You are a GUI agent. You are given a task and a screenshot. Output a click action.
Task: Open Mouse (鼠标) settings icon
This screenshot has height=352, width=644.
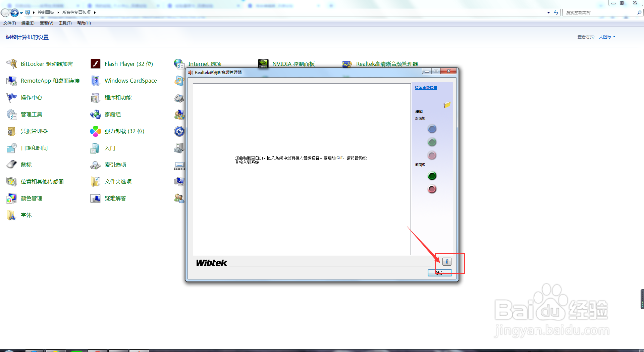click(12, 165)
